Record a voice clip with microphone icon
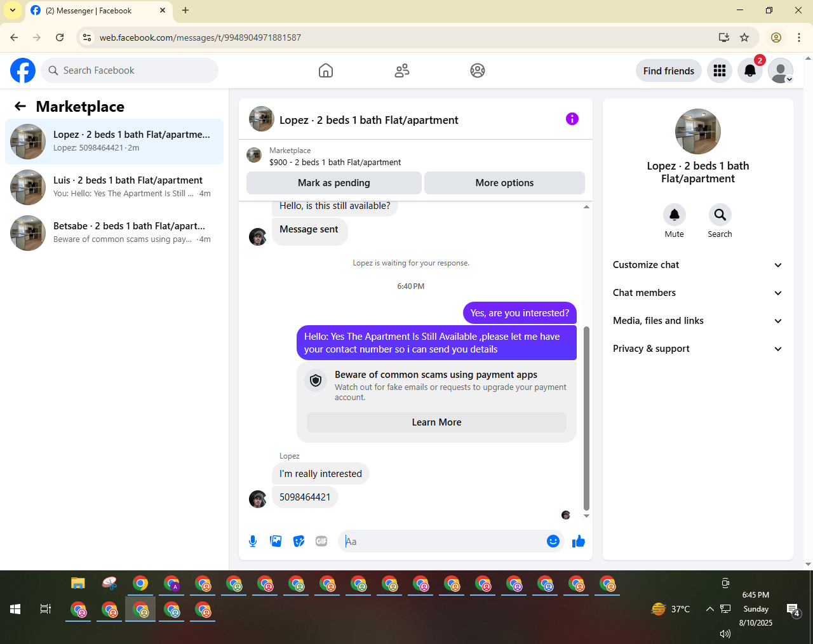The image size is (813, 644). (x=253, y=541)
